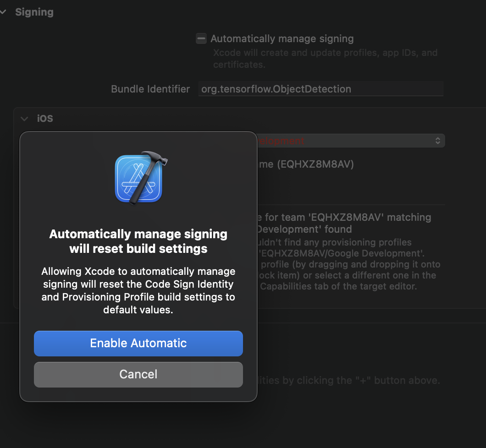Click the dialog title about reset build settings

tap(138, 241)
